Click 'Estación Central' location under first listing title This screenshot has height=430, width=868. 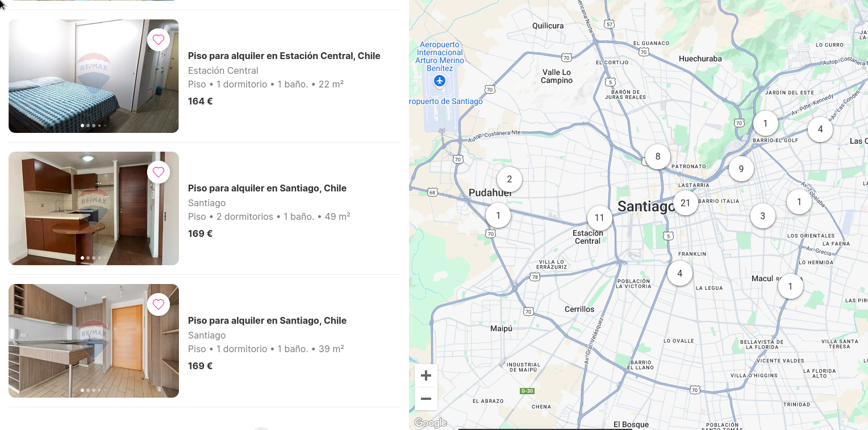point(223,70)
